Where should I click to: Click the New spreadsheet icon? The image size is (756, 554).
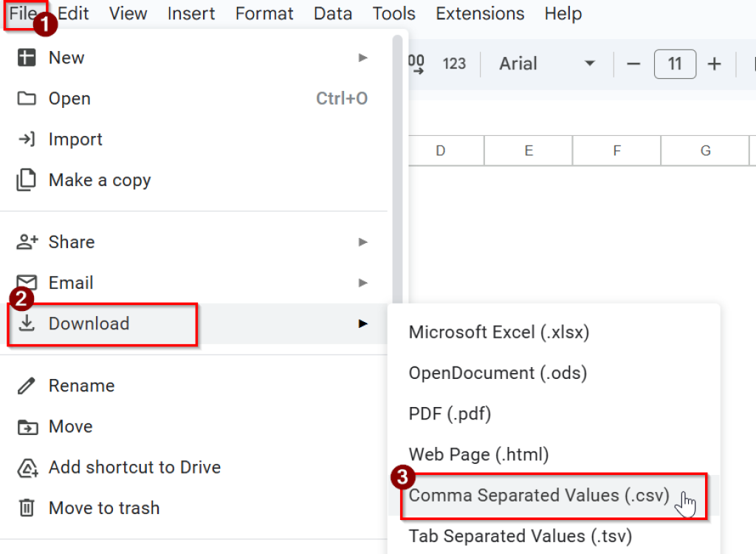pos(27,58)
